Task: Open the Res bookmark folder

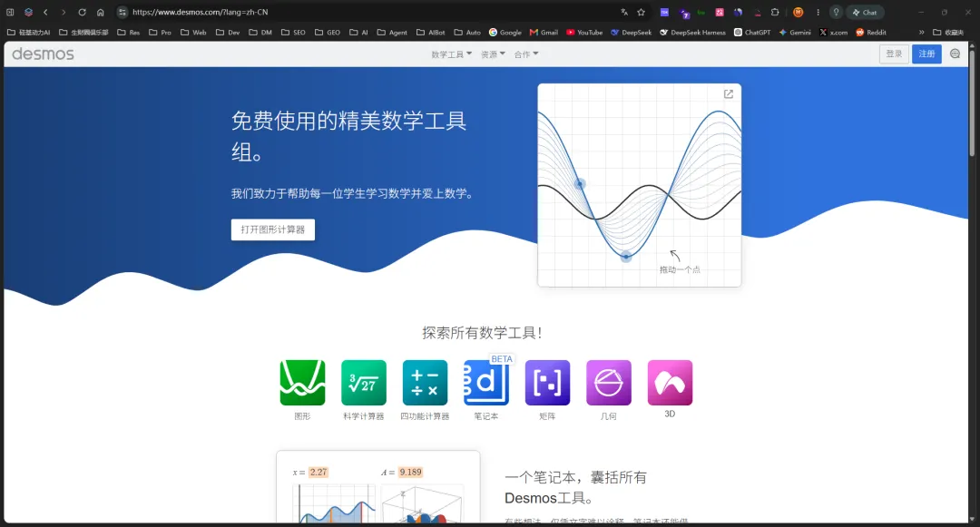Action: click(x=129, y=32)
